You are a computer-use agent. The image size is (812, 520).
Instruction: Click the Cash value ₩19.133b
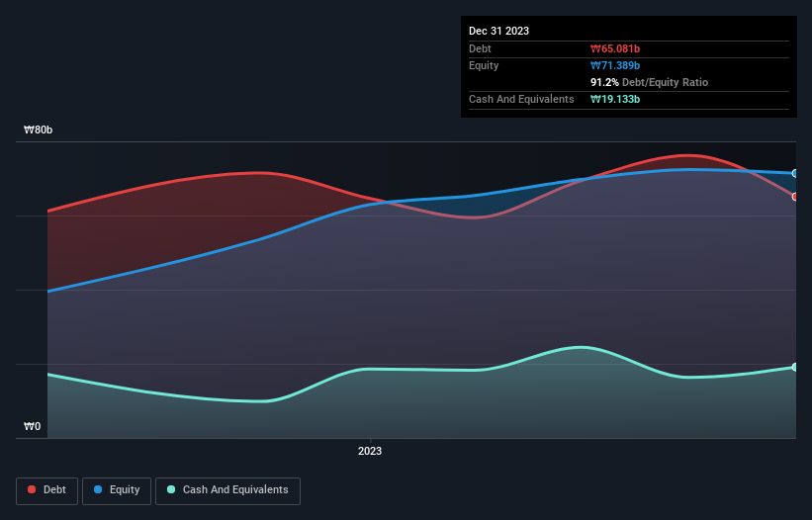tap(615, 99)
